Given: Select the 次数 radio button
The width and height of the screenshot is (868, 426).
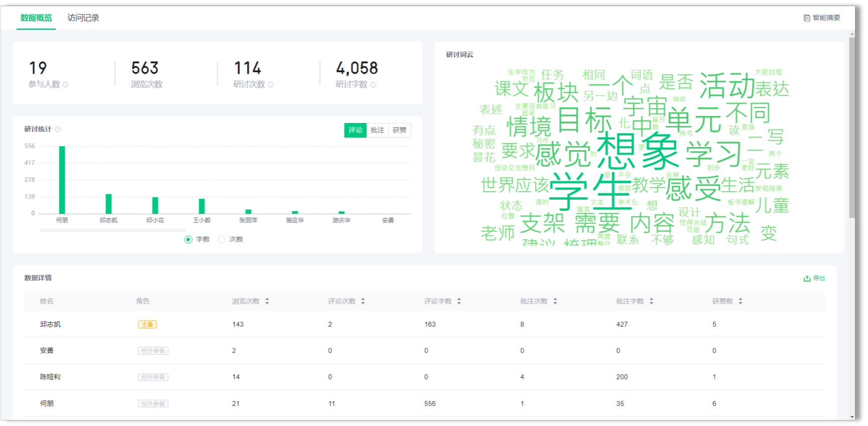Looking at the screenshot, I should tap(222, 239).
